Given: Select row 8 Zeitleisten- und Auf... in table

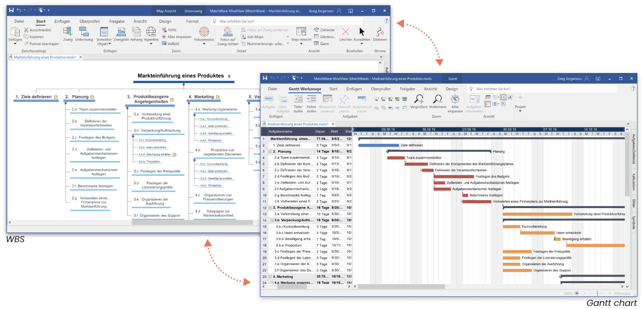Looking at the screenshot, I should (306, 183).
